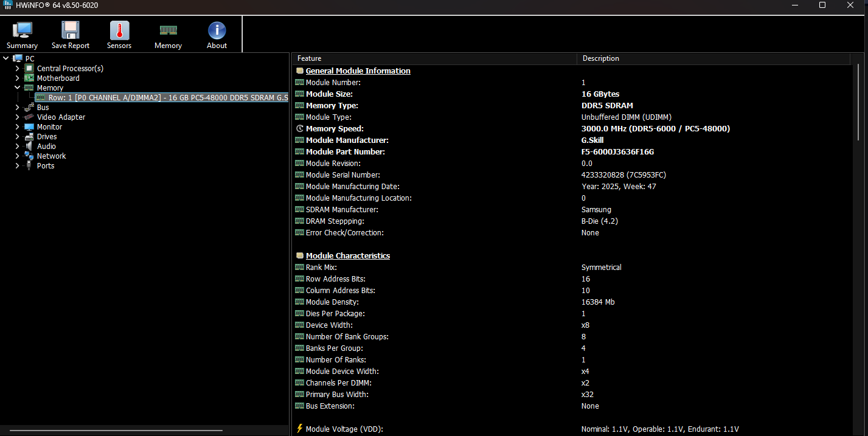Click the tree pane horizontal scrollbar

116,431
